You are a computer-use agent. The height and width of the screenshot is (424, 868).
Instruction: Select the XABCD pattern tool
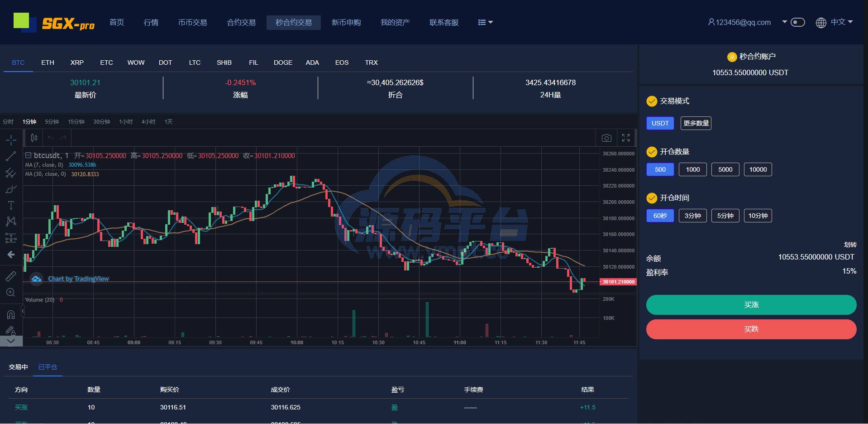pos(11,222)
